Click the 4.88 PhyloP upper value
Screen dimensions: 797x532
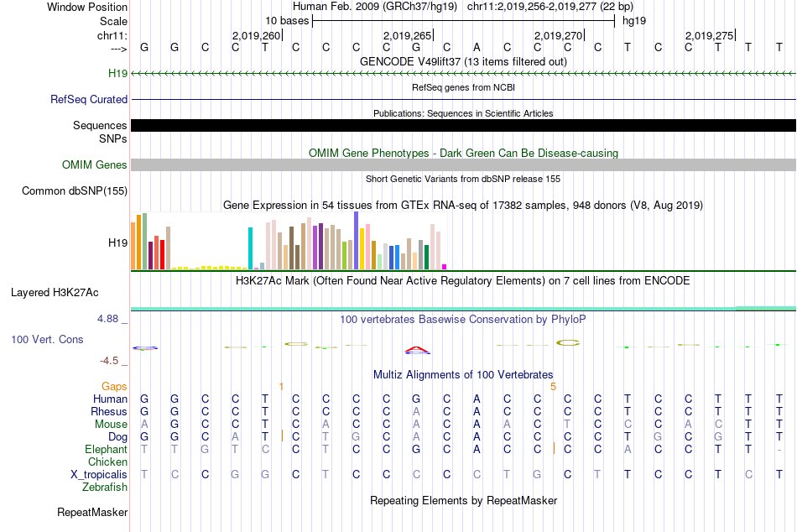107,319
